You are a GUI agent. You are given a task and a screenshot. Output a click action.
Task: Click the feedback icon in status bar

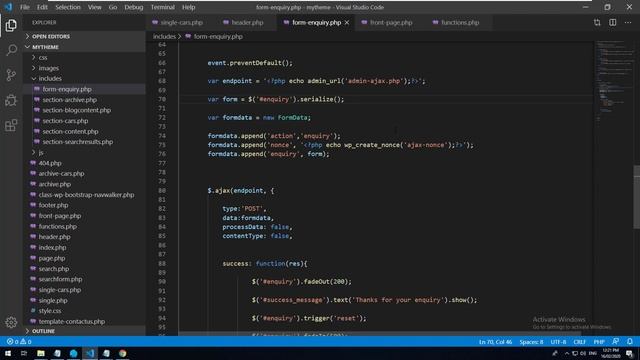pos(616,341)
